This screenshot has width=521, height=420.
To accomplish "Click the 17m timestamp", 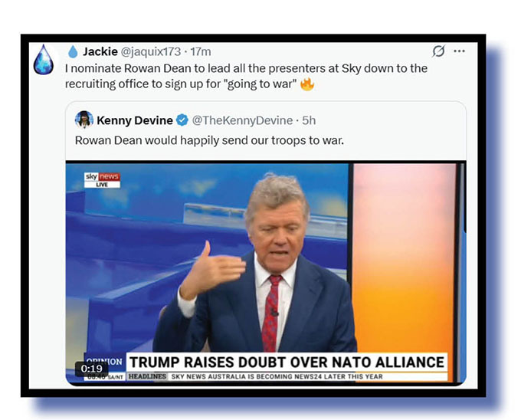I will pos(201,51).
